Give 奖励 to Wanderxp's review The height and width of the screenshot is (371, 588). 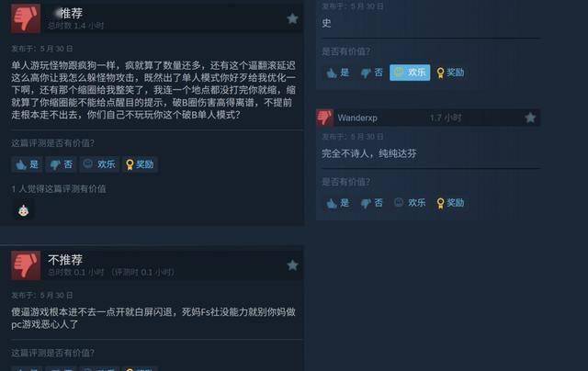(450, 203)
